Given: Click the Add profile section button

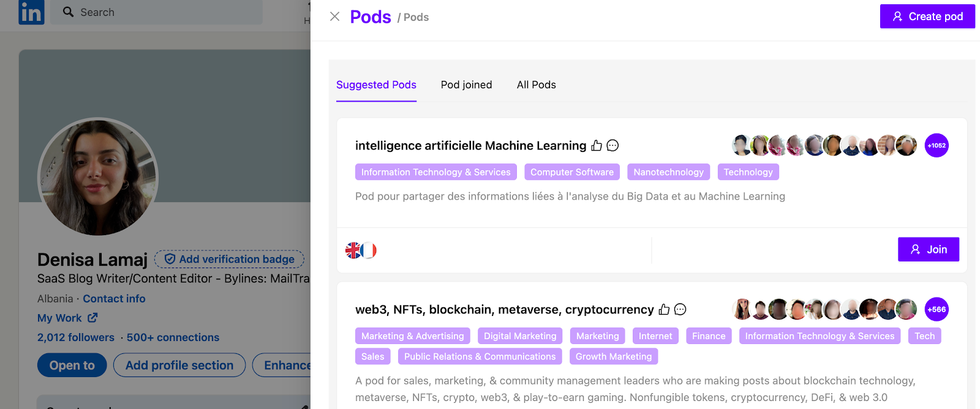Looking at the screenshot, I should [179, 365].
